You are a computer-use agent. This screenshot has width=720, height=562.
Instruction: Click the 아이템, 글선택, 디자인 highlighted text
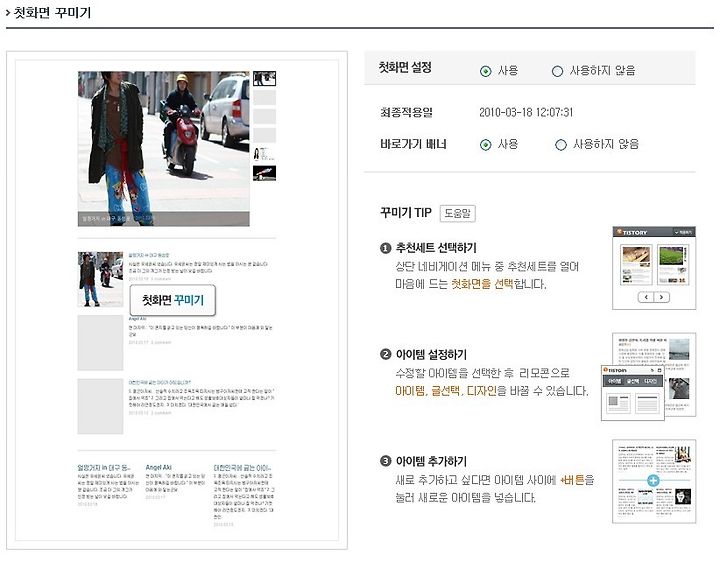[x=445, y=391]
